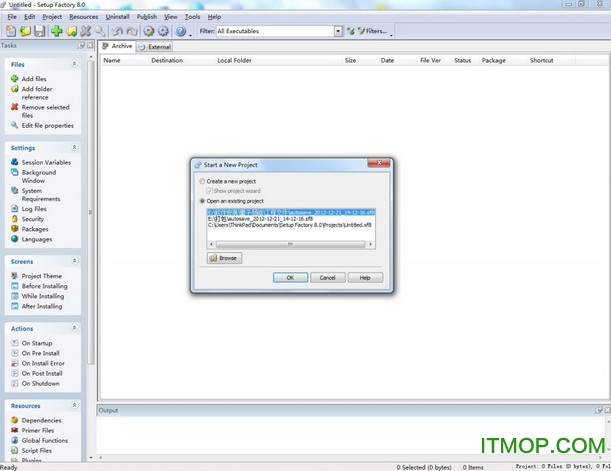Click the Remove files X toolbar icon
The height and width of the screenshot is (471, 611).
(86, 31)
